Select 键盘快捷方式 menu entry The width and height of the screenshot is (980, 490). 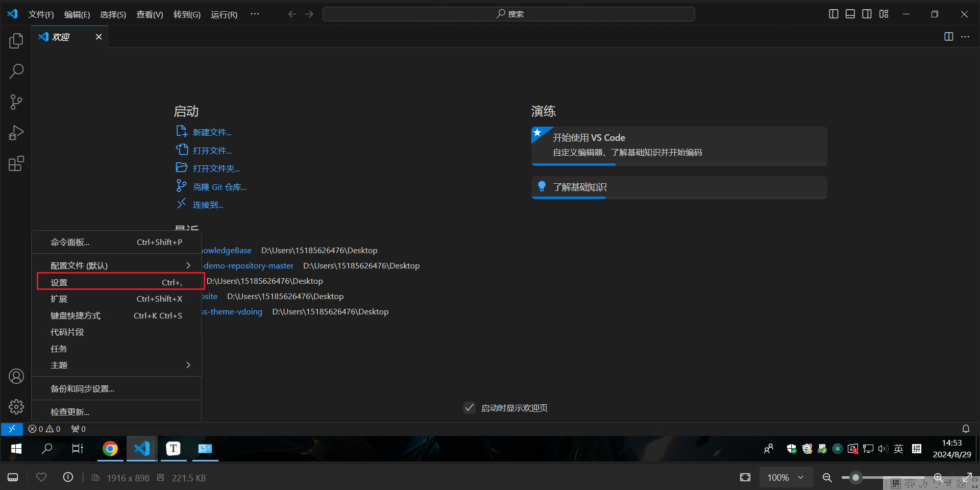point(117,315)
